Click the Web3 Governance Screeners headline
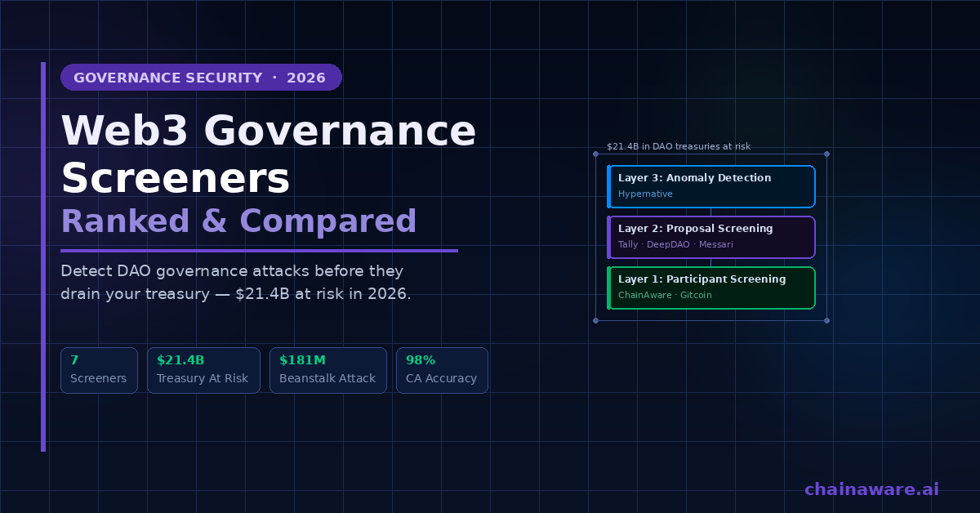Image resolution: width=980 pixels, height=513 pixels. (268, 154)
